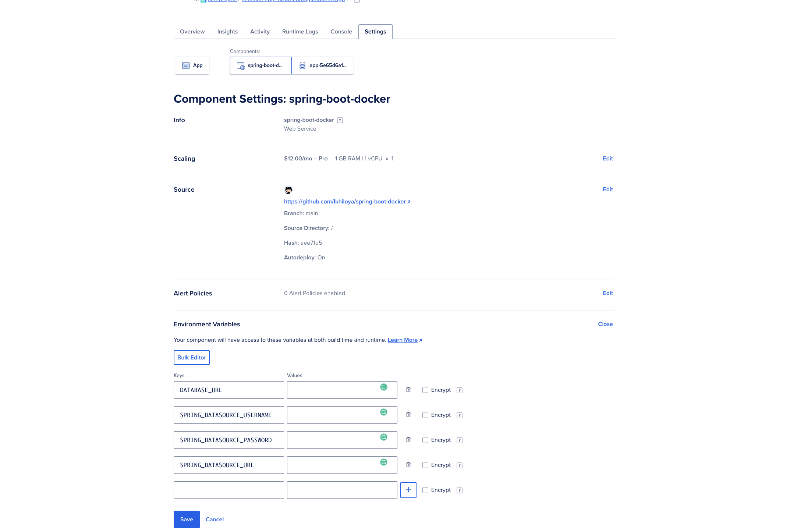Check Encrypt for SPRING_DATASOURCE_PASSWORD
This screenshot has height=532, width=808.
pos(425,440)
